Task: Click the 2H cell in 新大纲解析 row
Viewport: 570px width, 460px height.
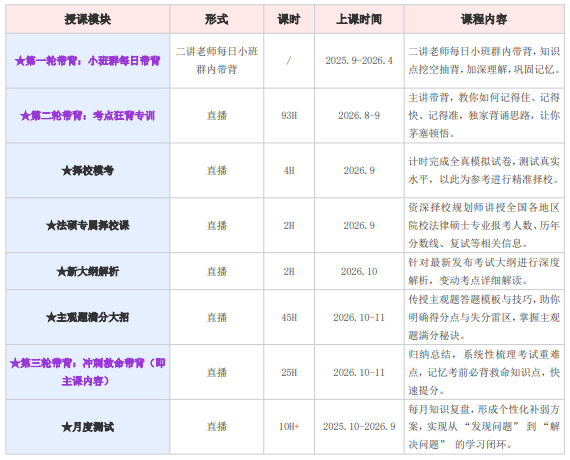Action: coord(289,271)
